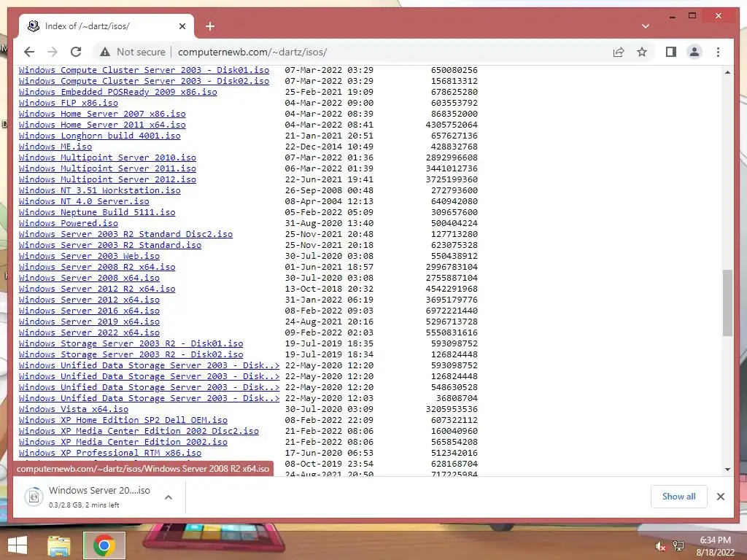Bookmark this page with the star

pyautogui.click(x=642, y=52)
